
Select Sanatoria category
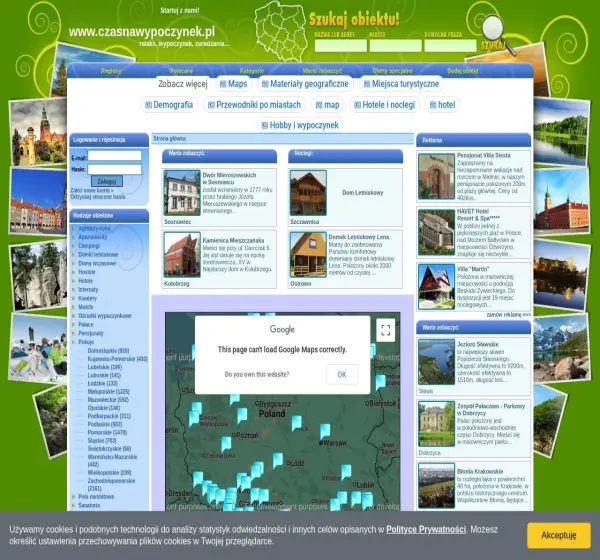pos(89,505)
